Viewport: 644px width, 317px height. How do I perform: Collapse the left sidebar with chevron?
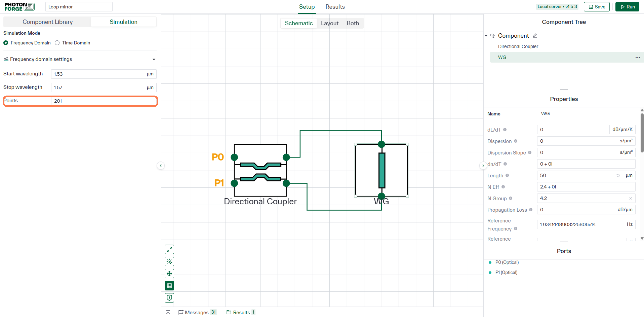pyautogui.click(x=161, y=165)
